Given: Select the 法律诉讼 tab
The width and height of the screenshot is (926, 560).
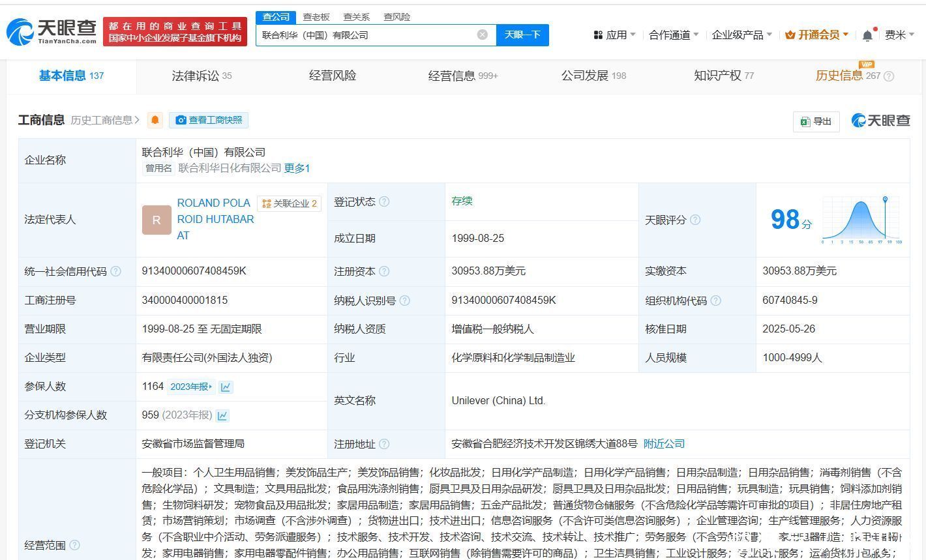Looking at the screenshot, I should click(x=202, y=76).
